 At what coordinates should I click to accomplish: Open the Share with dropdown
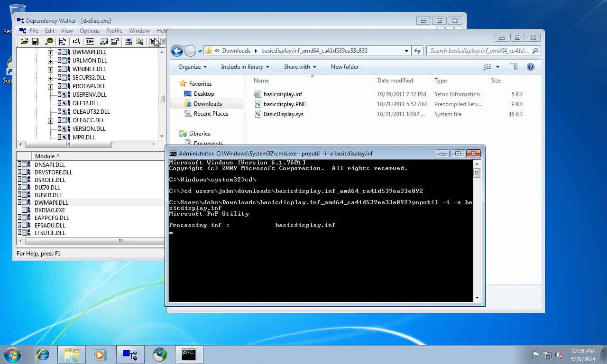tap(300, 67)
